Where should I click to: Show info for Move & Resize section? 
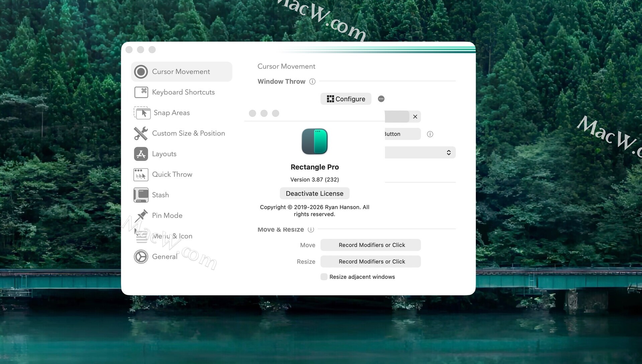point(311,229)
